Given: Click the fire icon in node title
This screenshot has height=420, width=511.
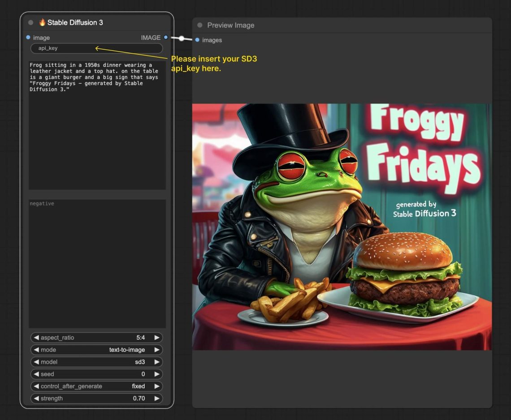Looking at the screenshot, I should click(42, 22).
